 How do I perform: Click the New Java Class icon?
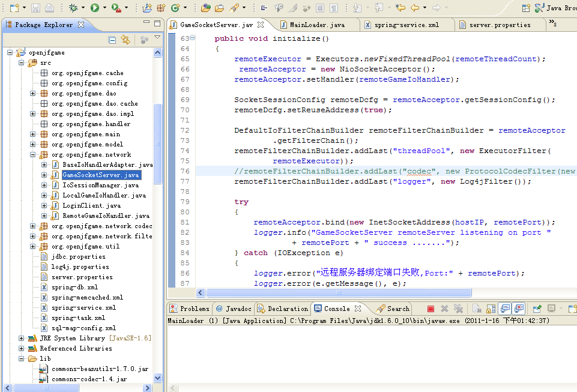(175, 8)
